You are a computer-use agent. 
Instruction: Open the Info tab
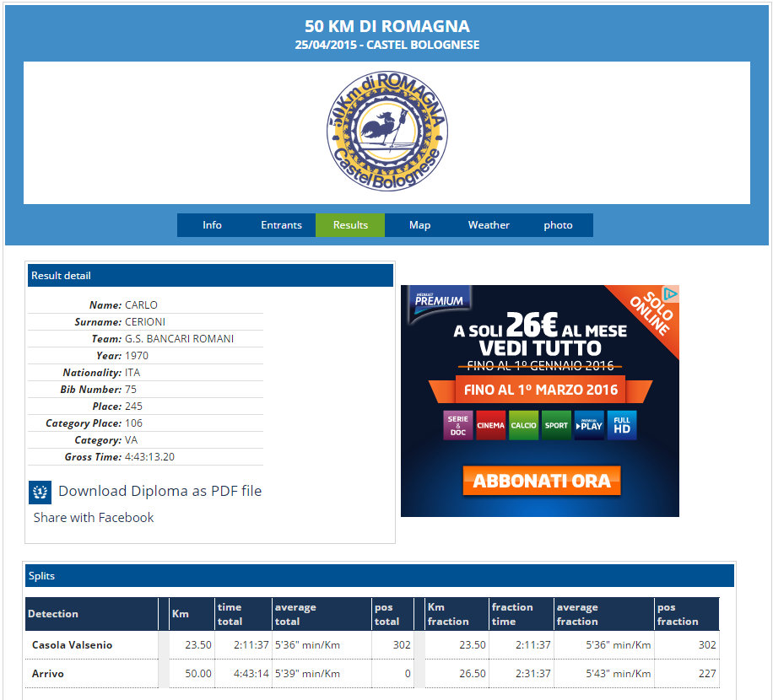(x=212, y=225)
